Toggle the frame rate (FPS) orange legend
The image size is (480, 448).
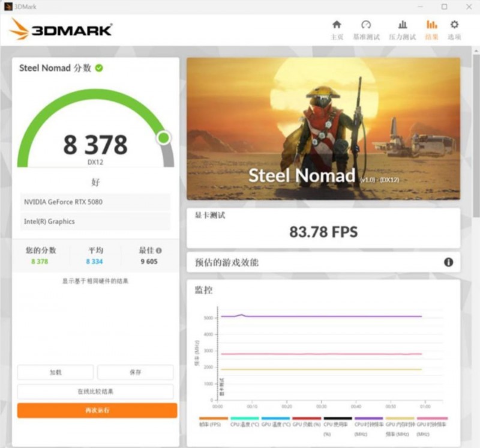[x=214, y=422]
